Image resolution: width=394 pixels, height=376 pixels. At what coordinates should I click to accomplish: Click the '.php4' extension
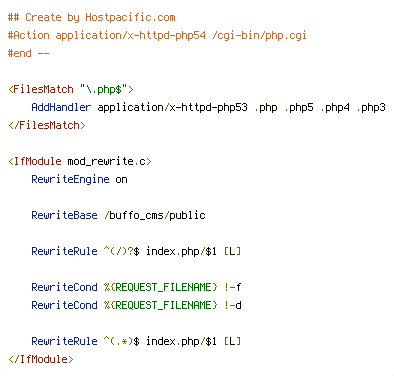[x=335, y=107]
